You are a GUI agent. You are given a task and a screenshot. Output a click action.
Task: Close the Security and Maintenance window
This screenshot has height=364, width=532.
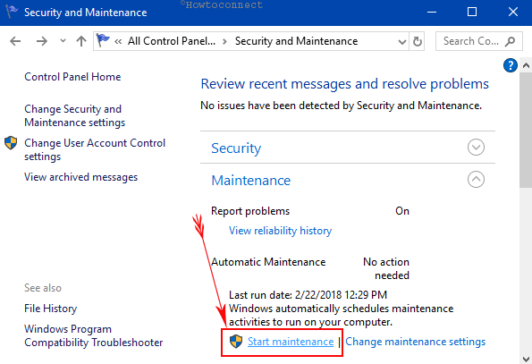click(x=513, y=12)
